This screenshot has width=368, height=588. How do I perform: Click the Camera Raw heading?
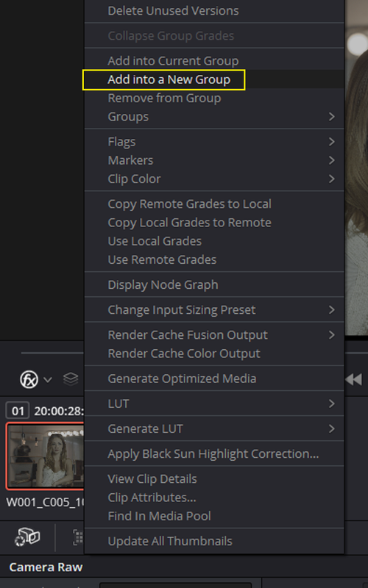[x=46, y=567]
